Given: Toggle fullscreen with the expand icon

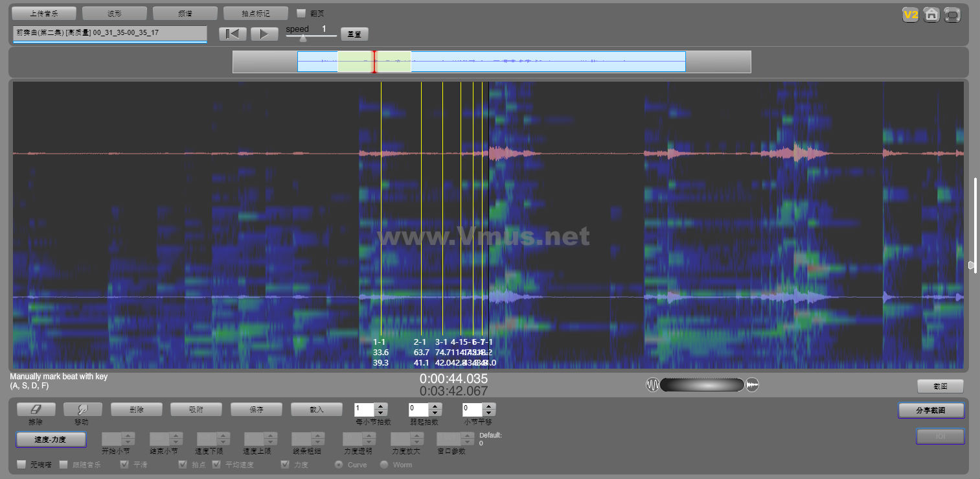Looking at the screenshot, I should [x=952, y=15].
